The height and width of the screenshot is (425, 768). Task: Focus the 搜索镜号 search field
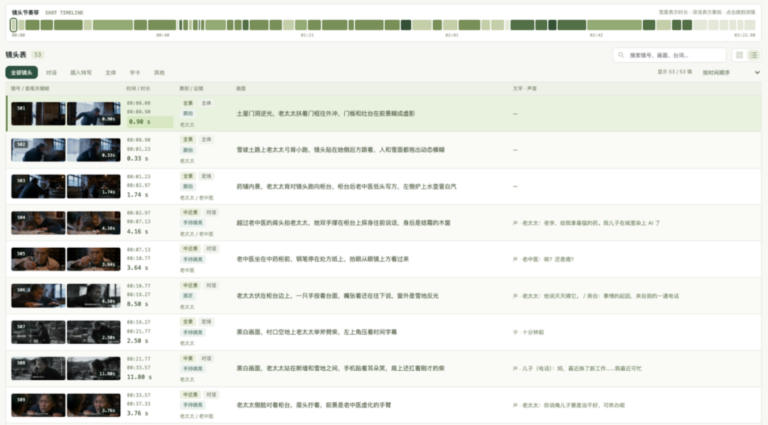[x=670, y=55]
